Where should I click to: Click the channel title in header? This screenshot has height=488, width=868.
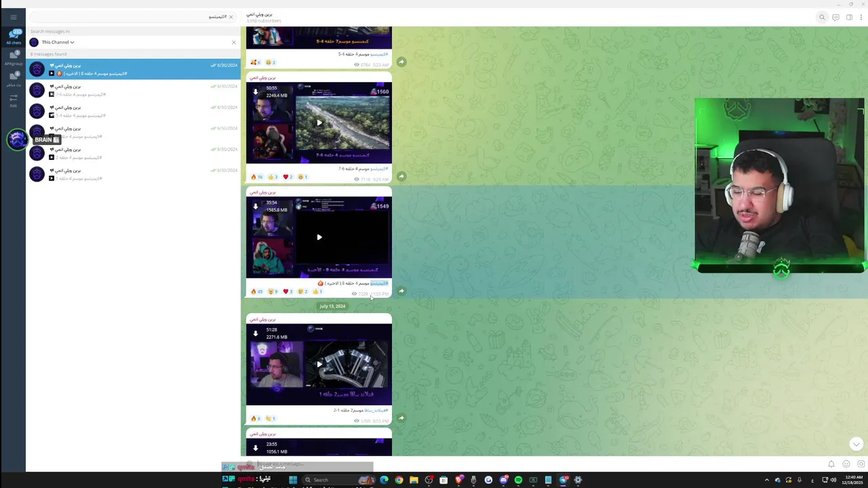(x=259, y=14)
